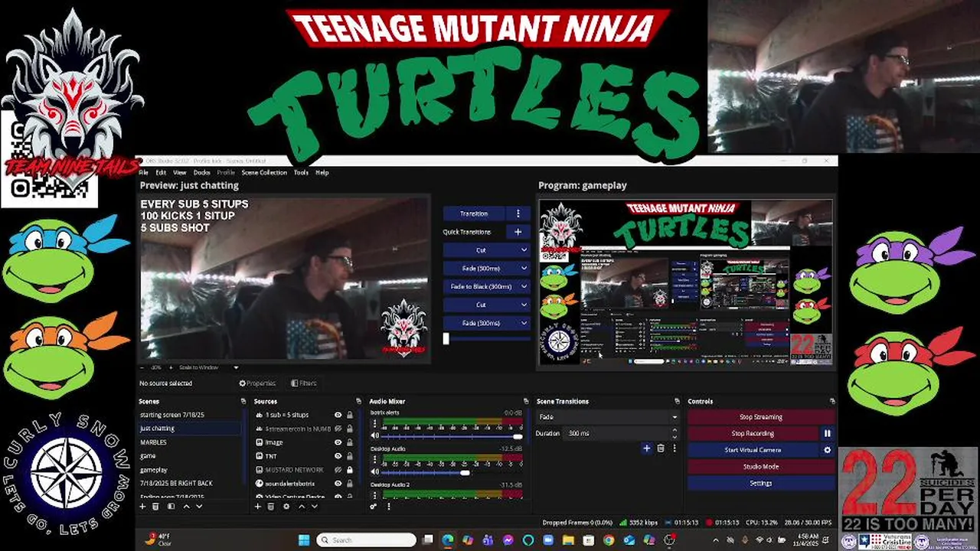
Task: Open Transition options three-dot menu
Action: pyautogui.click(x=518, y=214)
